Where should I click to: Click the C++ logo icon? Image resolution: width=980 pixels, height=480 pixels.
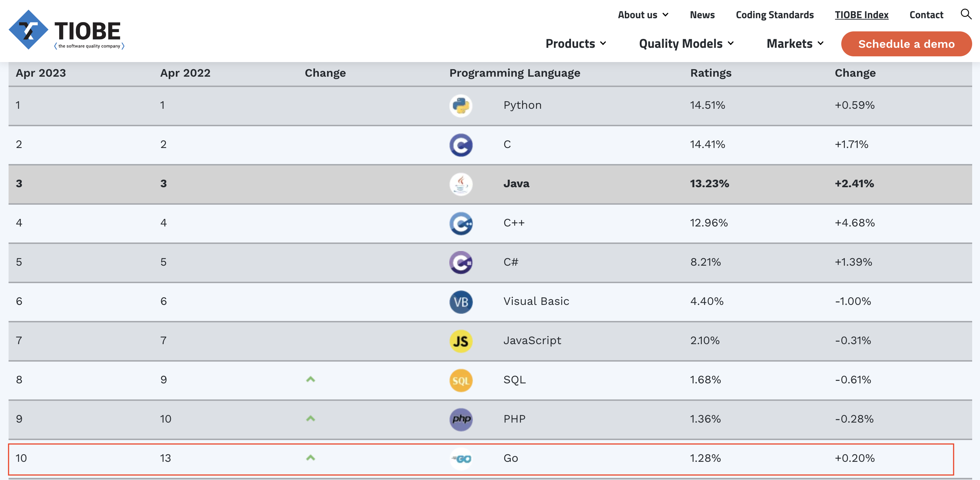click(x=461, y=223)
